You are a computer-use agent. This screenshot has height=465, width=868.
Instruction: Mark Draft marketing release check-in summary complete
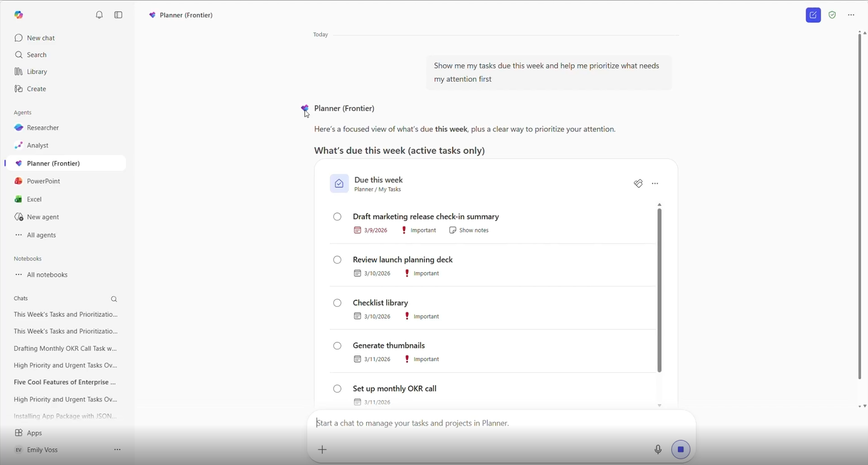(x=337, y=217)
